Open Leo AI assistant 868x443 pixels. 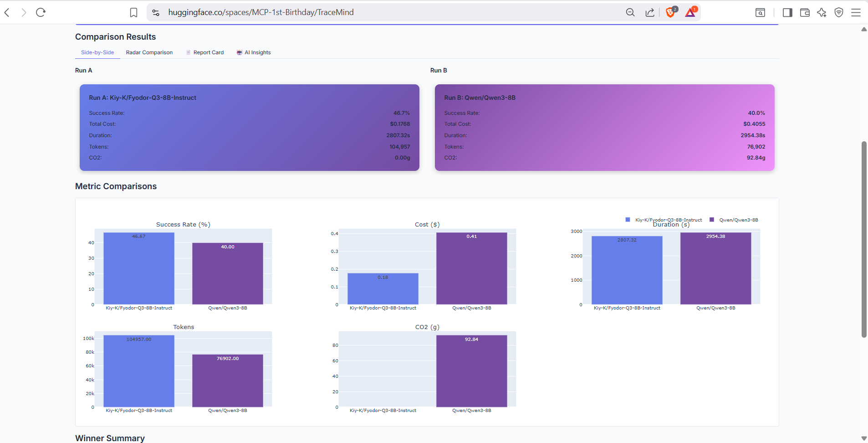click(x=822, y=13)
